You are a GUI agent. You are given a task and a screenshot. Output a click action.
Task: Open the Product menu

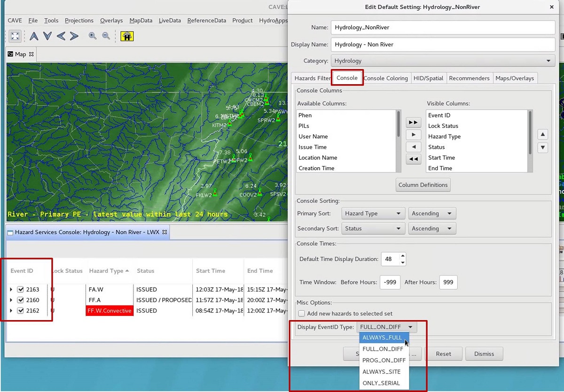tap(243, 20)
